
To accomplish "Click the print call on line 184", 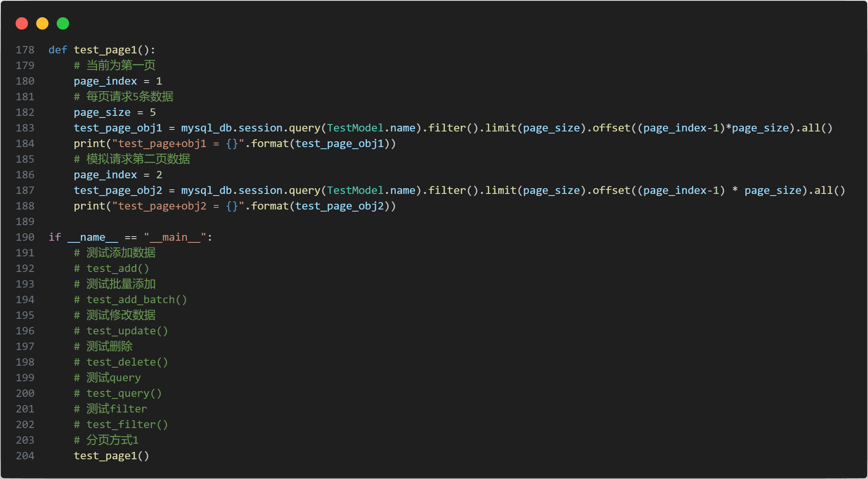I will tap(89, 143).
